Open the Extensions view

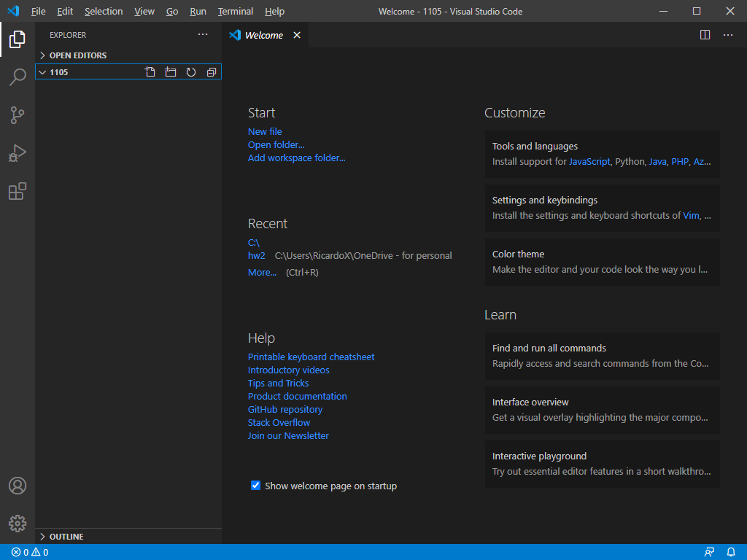click(x=18, y=191)
